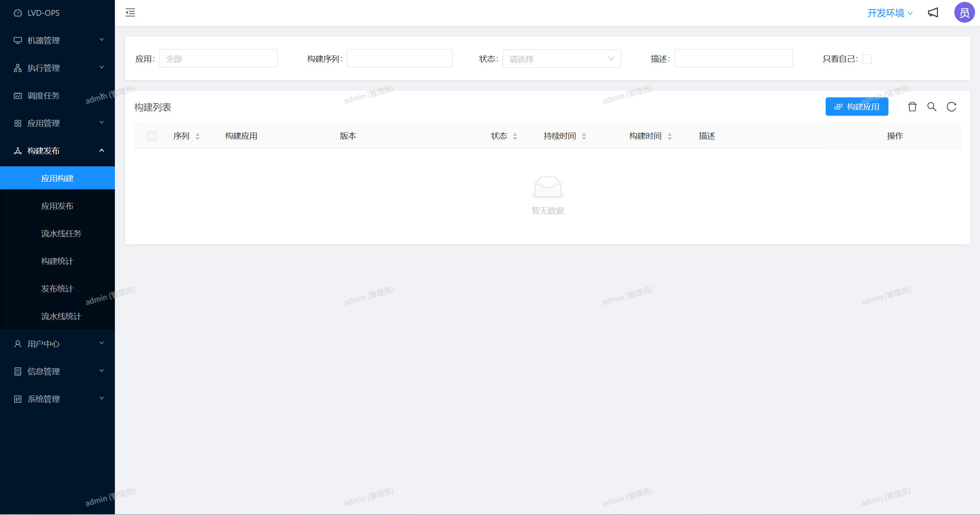Image resolution: width=980 pixels, height=515 pixels.
Task: Open 流水线任务 submenu item
Action: [61, 233]
